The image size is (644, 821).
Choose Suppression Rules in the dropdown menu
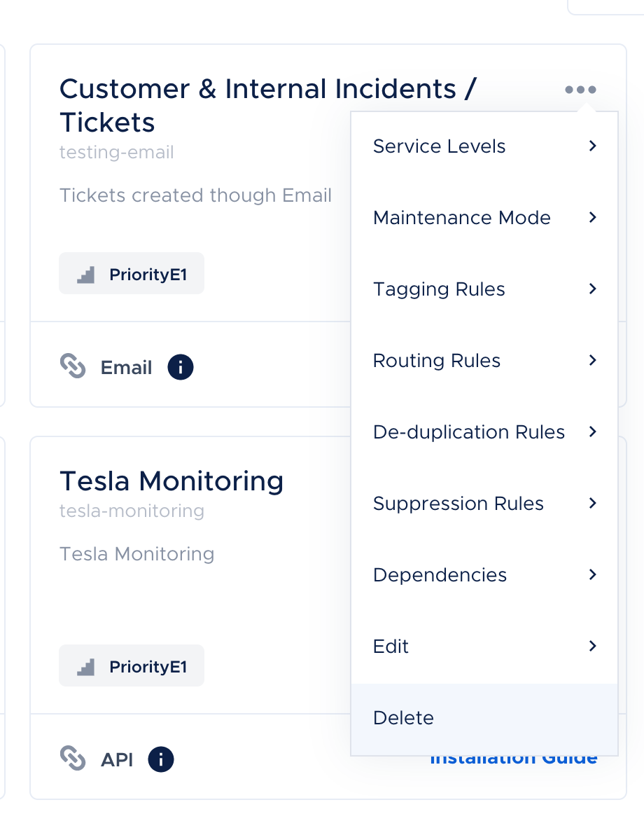click(x=458, y=504)
